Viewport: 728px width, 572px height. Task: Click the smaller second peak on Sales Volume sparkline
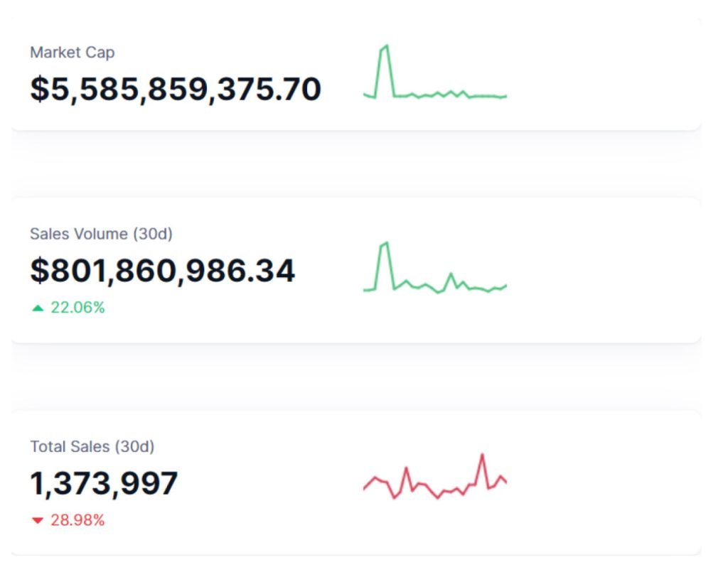point(450,274)
